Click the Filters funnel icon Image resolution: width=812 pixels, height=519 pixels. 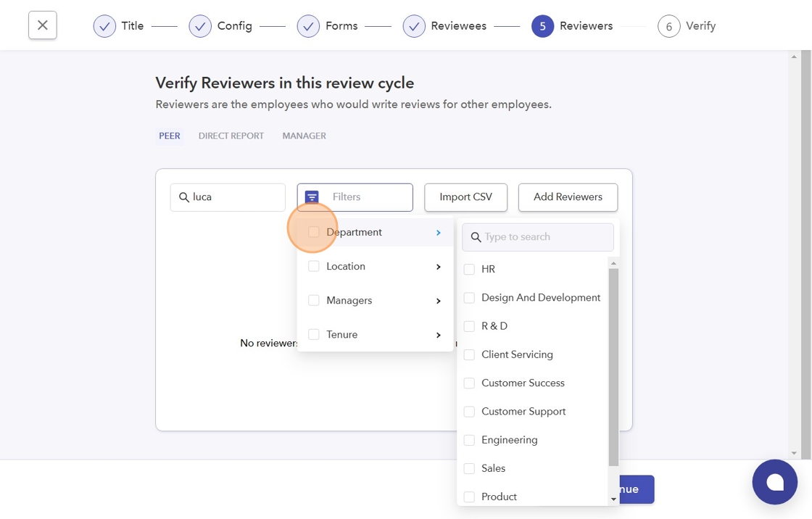[x=312, y=197]
